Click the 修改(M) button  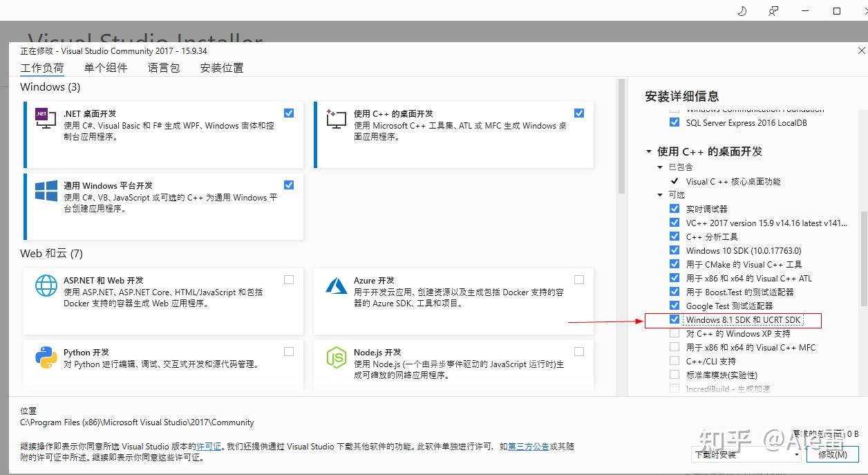832,454
